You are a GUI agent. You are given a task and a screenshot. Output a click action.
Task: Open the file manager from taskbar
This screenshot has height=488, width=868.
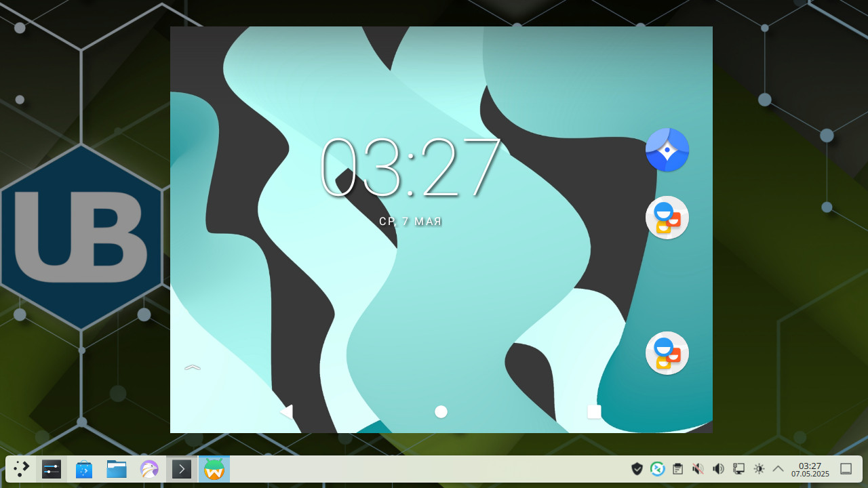(x=117, y=469)
